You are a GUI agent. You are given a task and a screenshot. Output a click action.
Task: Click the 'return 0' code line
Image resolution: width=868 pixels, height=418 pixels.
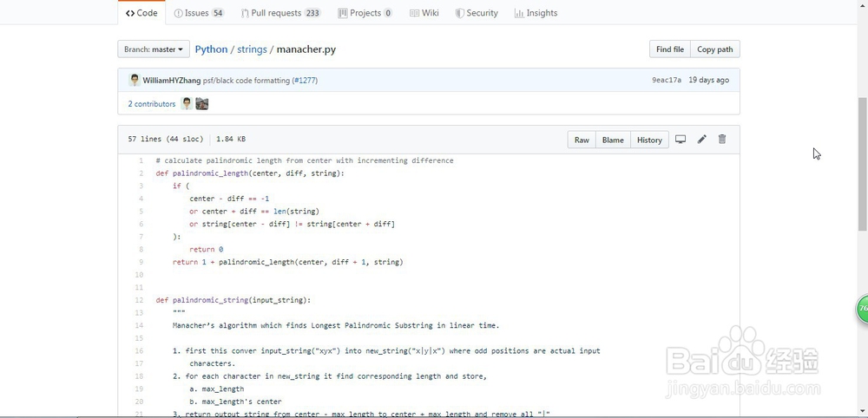click(206, 250)
